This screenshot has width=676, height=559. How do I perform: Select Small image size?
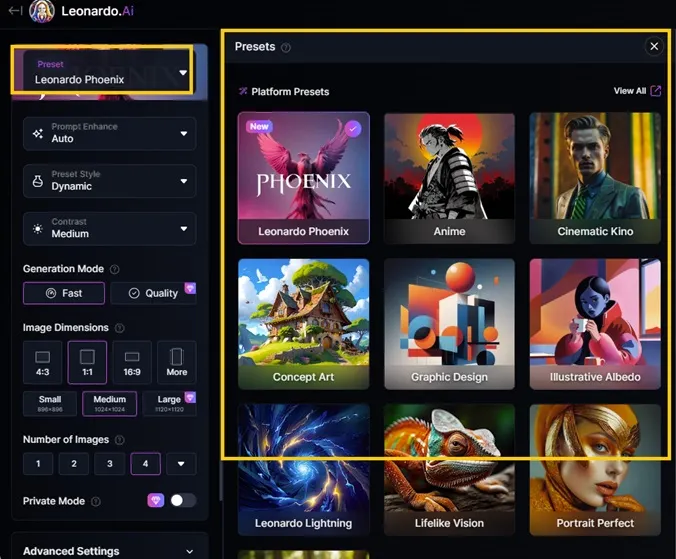pyautogui.click(x=50, y=403)
